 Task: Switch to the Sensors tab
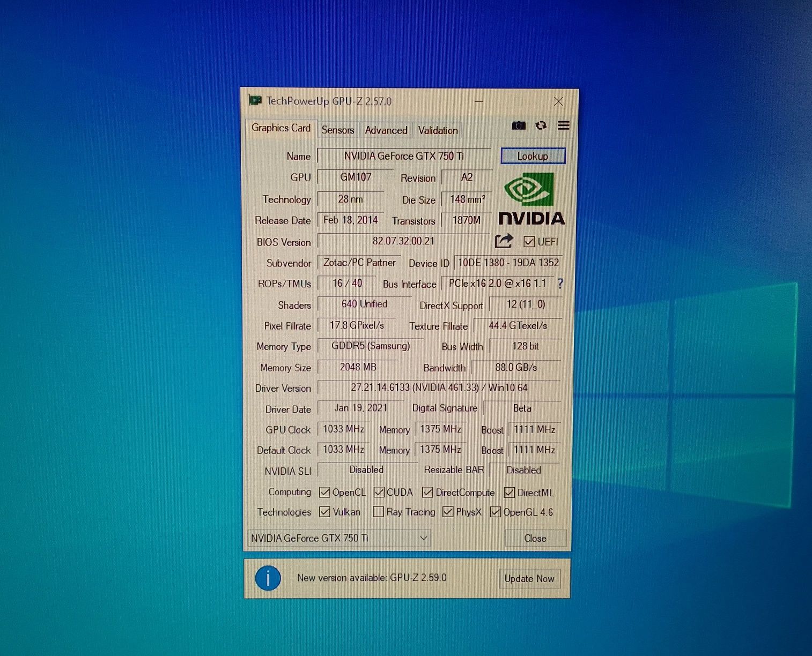pyautogui.click(x=338, y=130)
